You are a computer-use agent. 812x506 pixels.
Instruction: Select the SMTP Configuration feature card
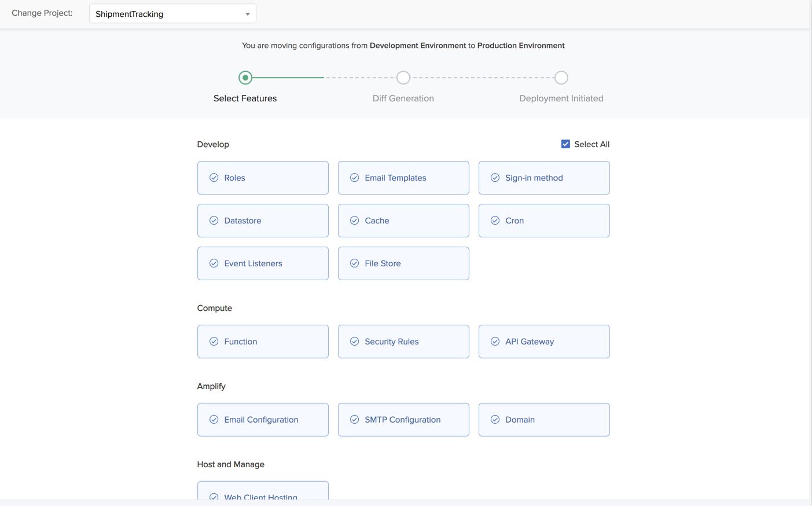point(403,419)
